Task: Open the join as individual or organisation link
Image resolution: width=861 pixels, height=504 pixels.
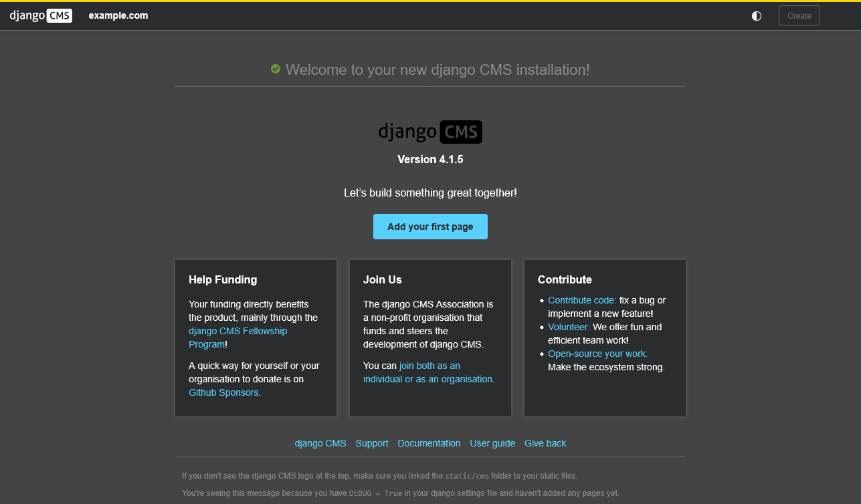Action: (x=428, y=372)
